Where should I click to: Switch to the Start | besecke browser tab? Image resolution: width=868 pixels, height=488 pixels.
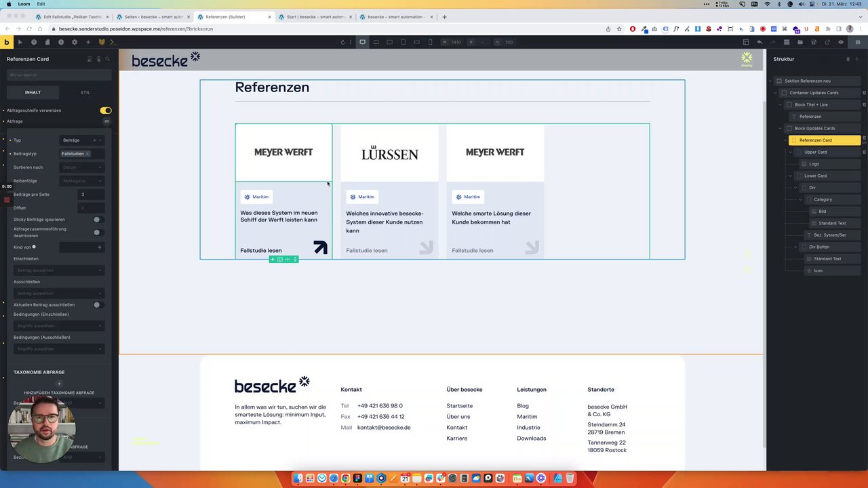[315, 17]
